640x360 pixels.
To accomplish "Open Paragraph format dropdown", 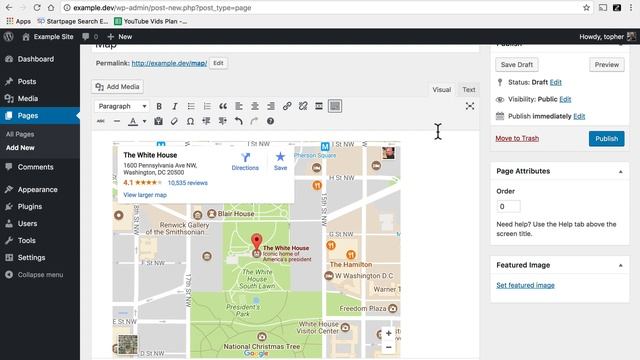I will click(122, 106).
